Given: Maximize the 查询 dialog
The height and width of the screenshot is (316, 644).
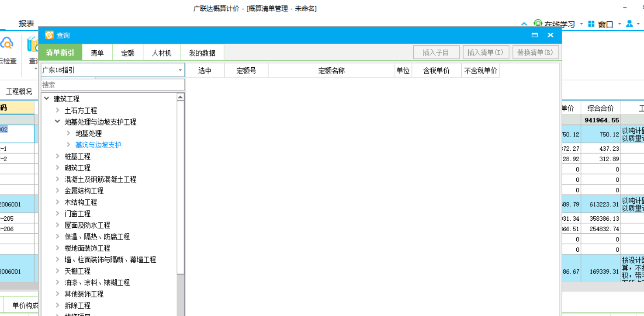Looking at the screenshot, I should [x=534, y=35].
